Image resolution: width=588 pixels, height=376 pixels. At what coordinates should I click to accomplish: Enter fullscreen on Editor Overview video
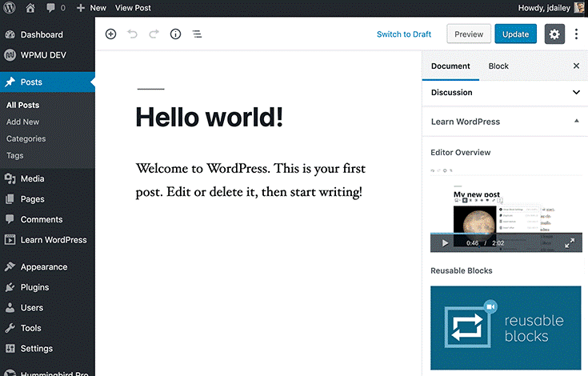coord(570,243)
